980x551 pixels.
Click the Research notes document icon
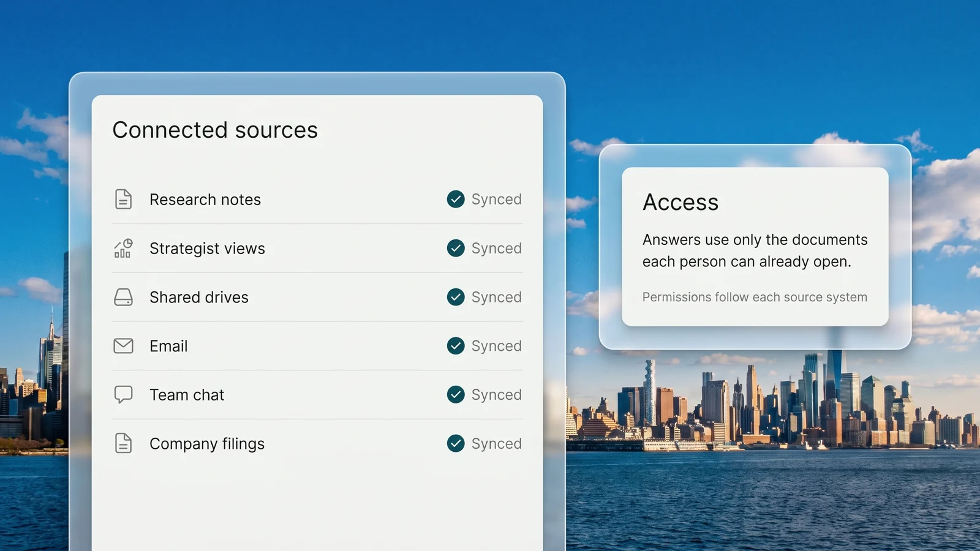[x=123, y=199]
